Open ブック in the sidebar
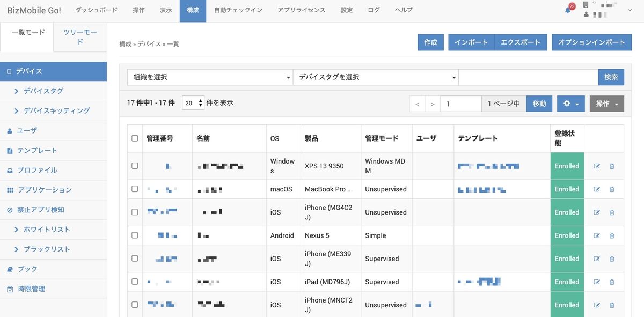The width and height of the screenshot is (644, 317). point(54,269)
